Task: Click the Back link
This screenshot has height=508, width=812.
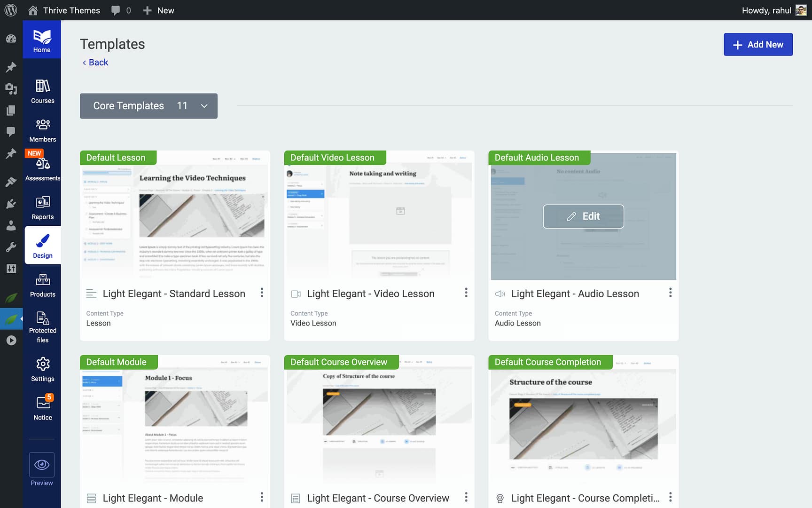Action: [x=95, y=63]
